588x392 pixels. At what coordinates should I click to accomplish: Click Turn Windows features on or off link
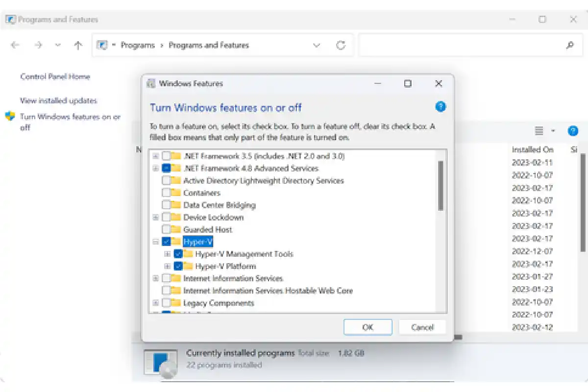(x=70, y=122)
